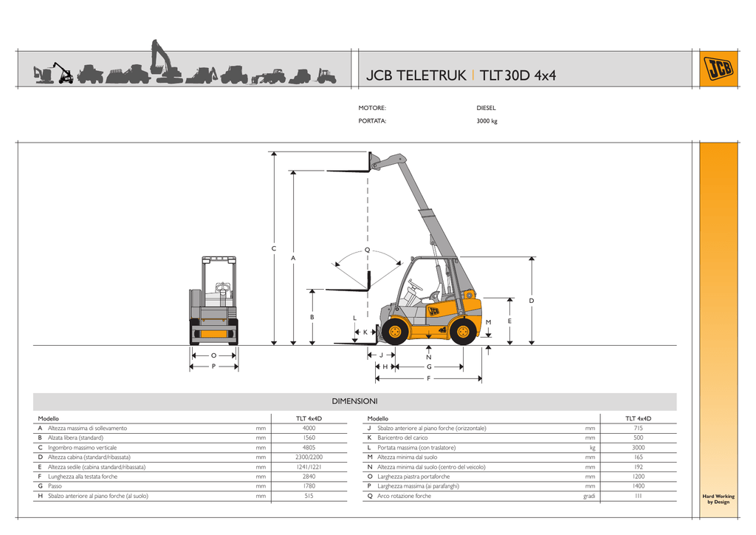
Task: Click the PORTATA: label
Action: [x=372, y=121]
